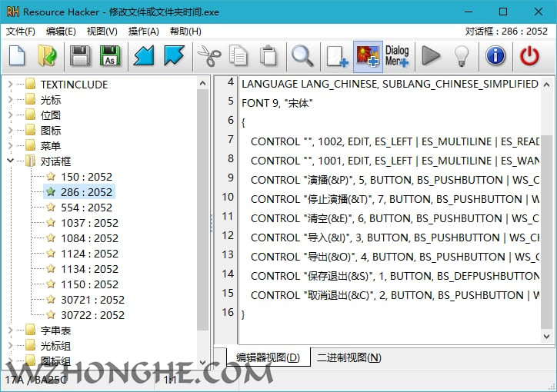Select dialog resource 1084 : 2052
This screenshot has height=392, width=557.
point(89,238)
